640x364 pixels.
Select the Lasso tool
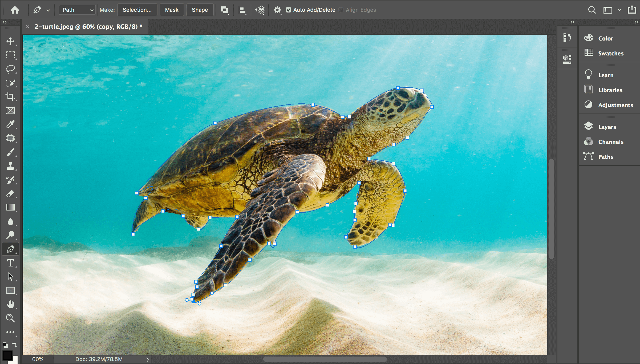(10, 69)
